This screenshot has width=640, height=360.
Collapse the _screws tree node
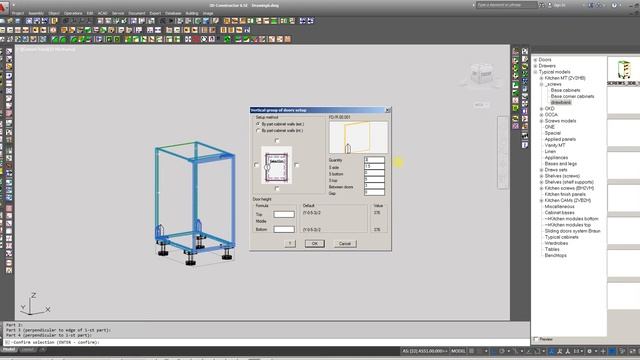coord(542,84)
